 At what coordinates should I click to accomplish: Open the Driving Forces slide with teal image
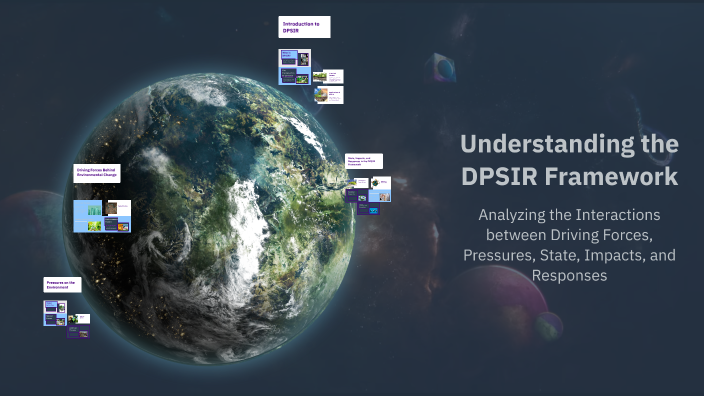[x=88, y=208]
